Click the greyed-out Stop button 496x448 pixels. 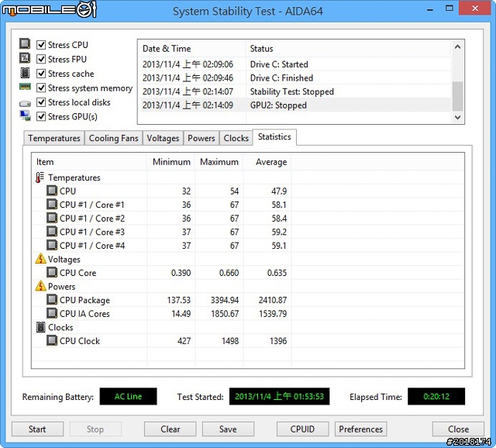click(x=95, y=429)
